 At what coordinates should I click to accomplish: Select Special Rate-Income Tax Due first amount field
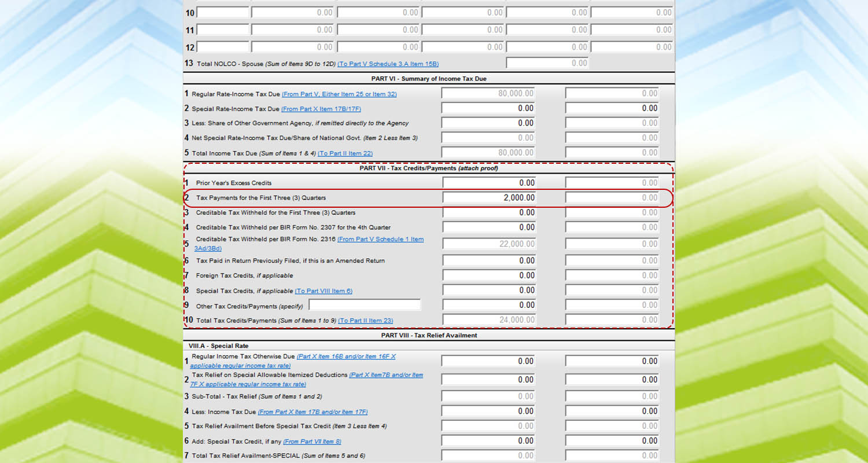point(489,108)
